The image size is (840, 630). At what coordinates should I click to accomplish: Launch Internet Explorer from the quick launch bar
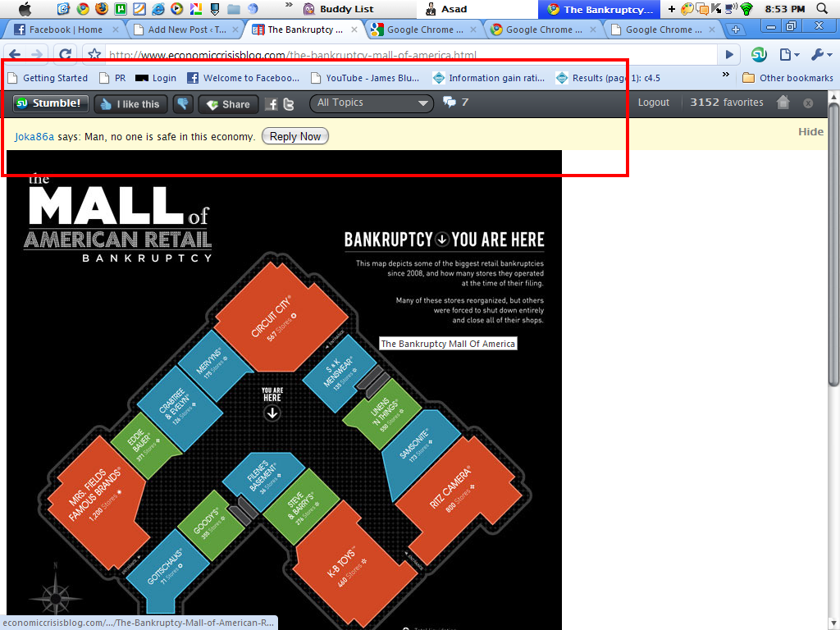coord(158,8)
